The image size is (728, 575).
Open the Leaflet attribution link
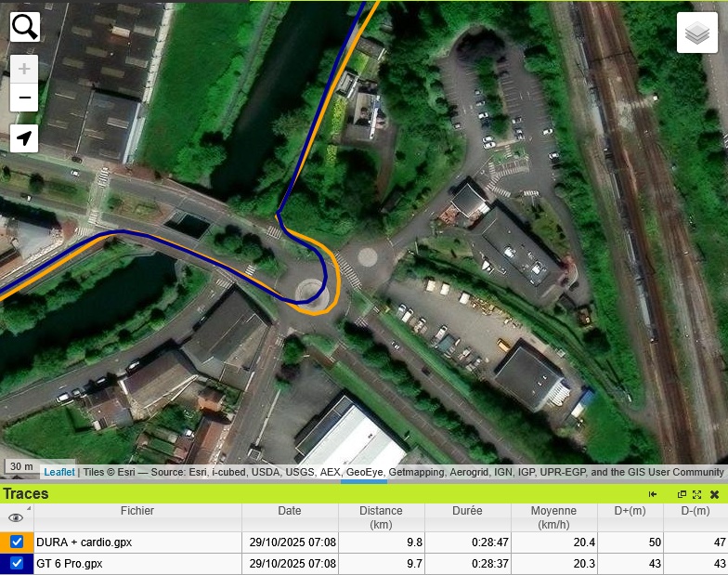pyautogui.click(x=59, y=472)
